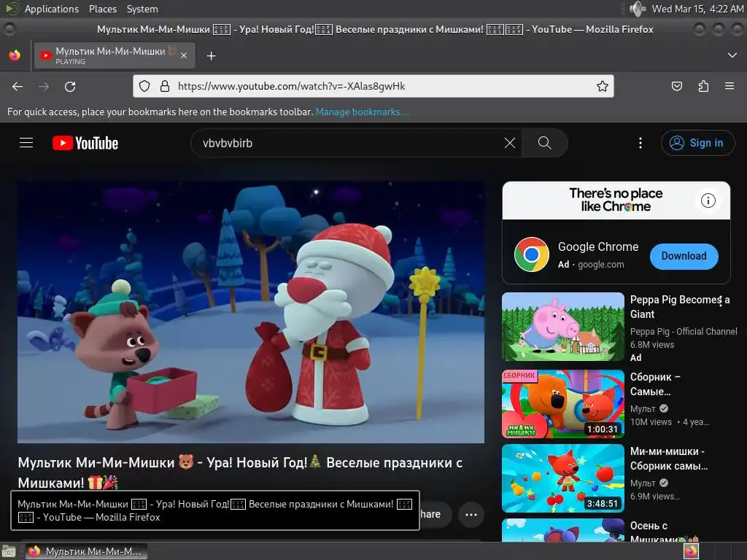747x560 pixels.
Task: Open Peppa Pig Becomes a Giant thumbnail
Action: [562, 327]
